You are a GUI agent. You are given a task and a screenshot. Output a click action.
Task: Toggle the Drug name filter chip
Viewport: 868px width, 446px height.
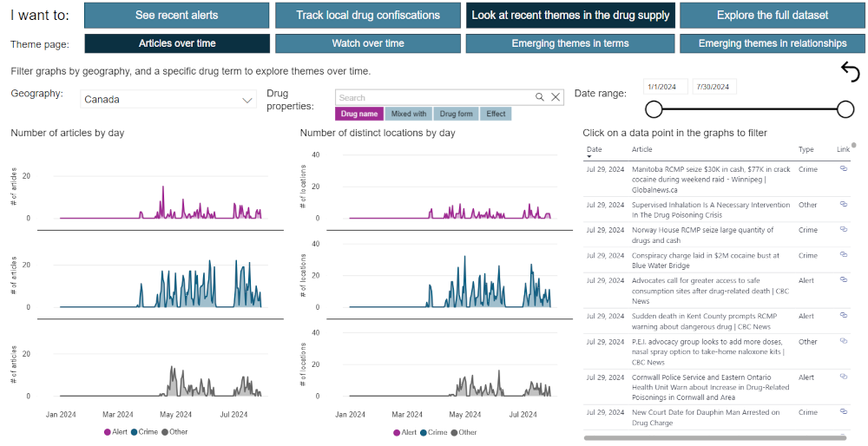359,114
